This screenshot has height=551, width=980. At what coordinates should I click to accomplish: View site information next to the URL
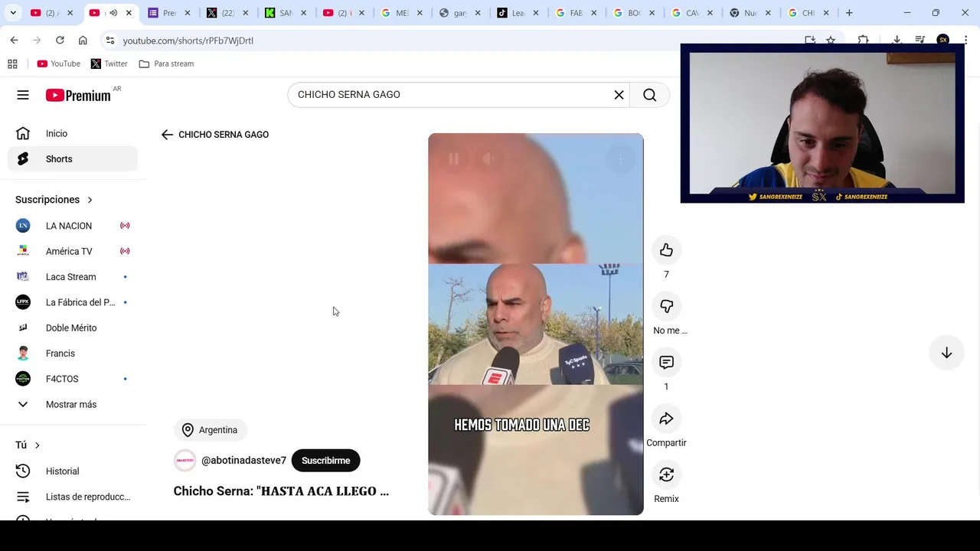coord(110,41)
